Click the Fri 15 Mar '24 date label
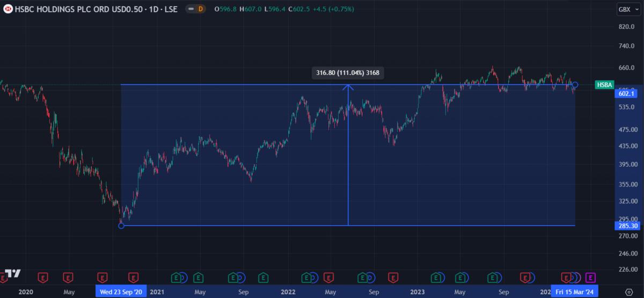The width and height of the screenshot is (644, 298). (575, 292)
